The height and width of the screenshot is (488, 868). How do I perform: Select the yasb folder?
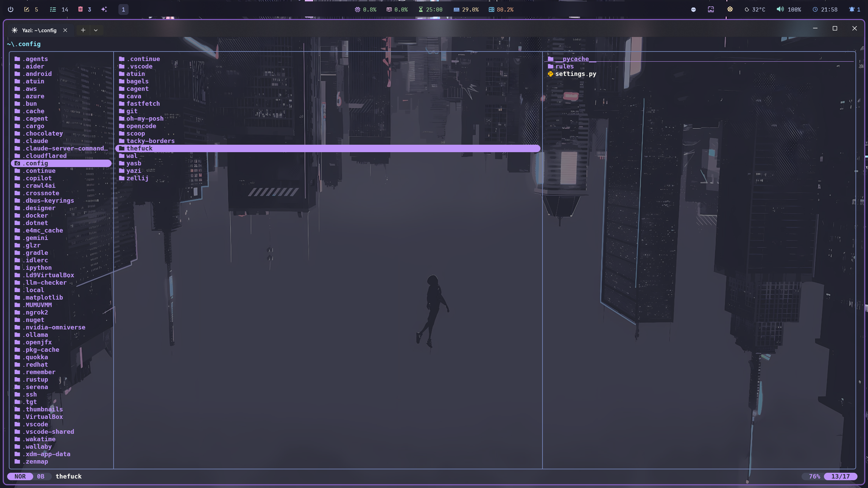tap(328, 163)
